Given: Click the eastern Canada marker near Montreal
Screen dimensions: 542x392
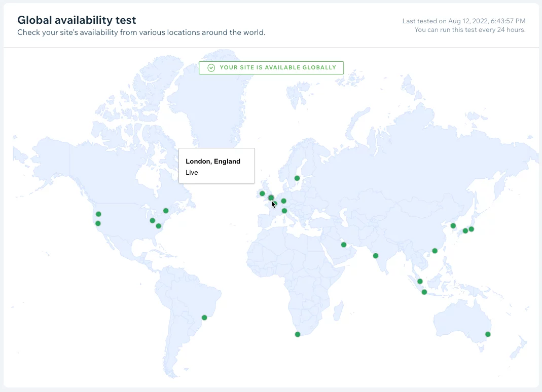Looking at the screenshot, I should point(166,211).
